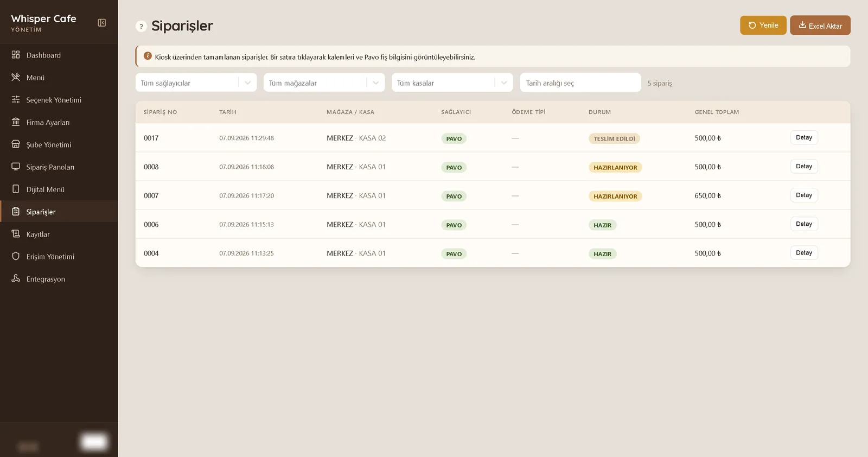Open the Erişim Yönetimi shield icon
This screenshot has width=868, height=457.
point(16,256)
